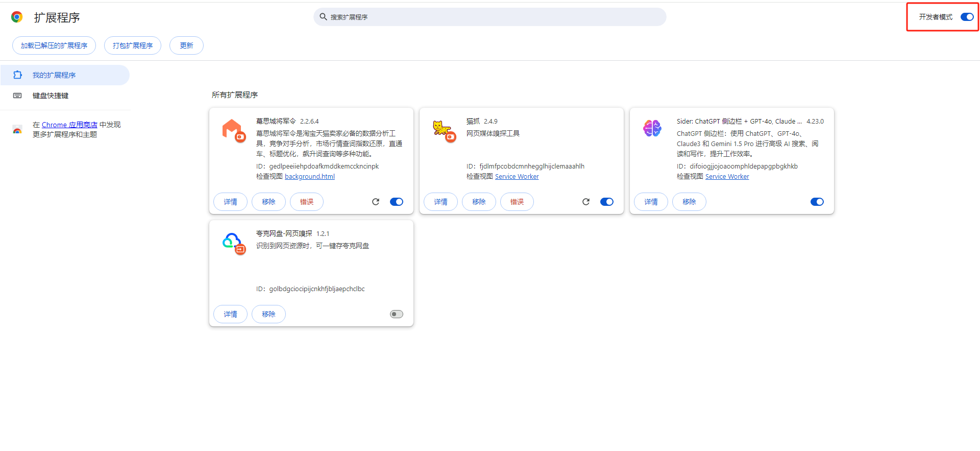Open 我的扩展程序 in the sidebar
This screenshot has width=980, height=451.
(x=65, y=75)
